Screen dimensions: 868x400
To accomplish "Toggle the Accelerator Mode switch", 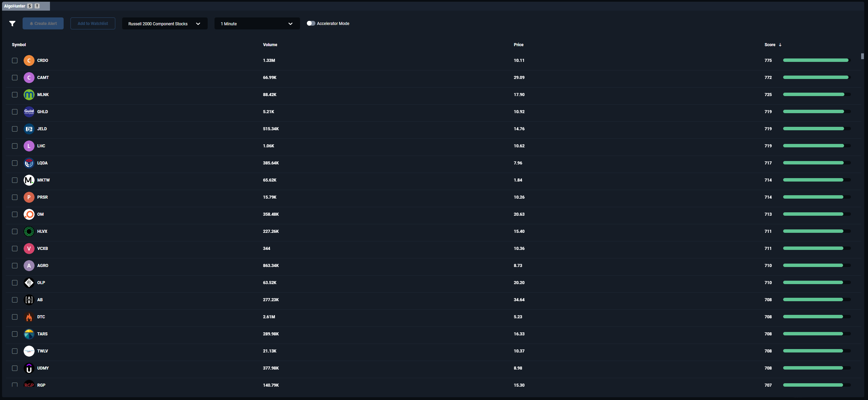I will click(311, 23).
